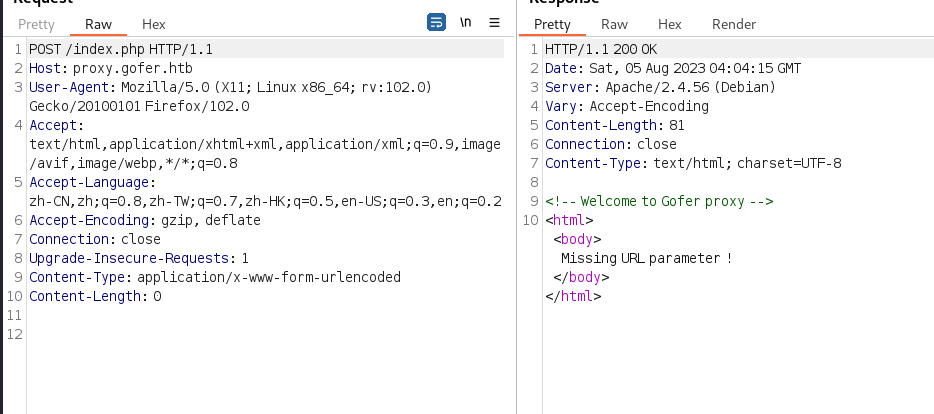Screen dimensions: 934x414
Task: Click the 'Host: proxy.gofer.htb' header line
Action: 111,69
